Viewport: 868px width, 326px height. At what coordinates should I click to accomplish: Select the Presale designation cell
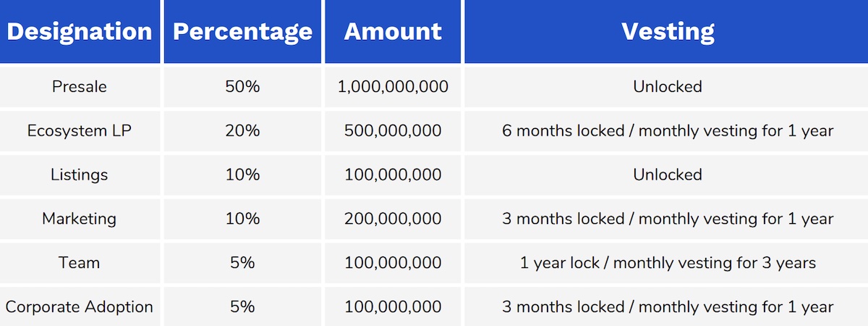pos(80,87)
